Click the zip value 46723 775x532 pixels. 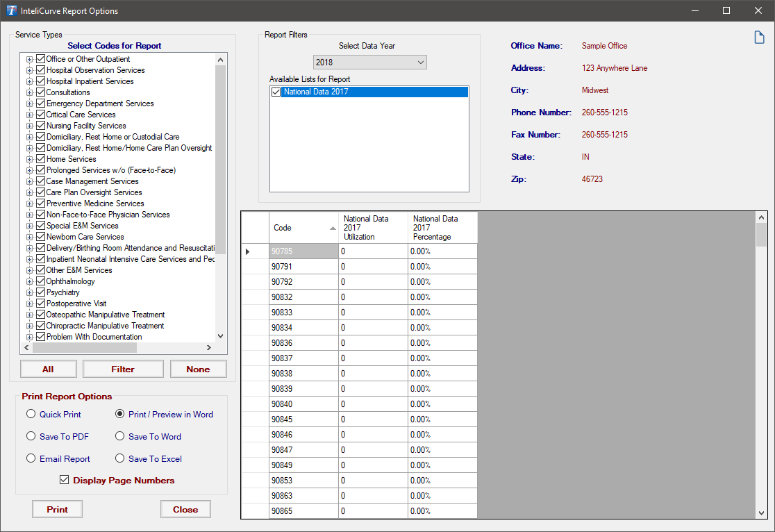tap(592, 179)
